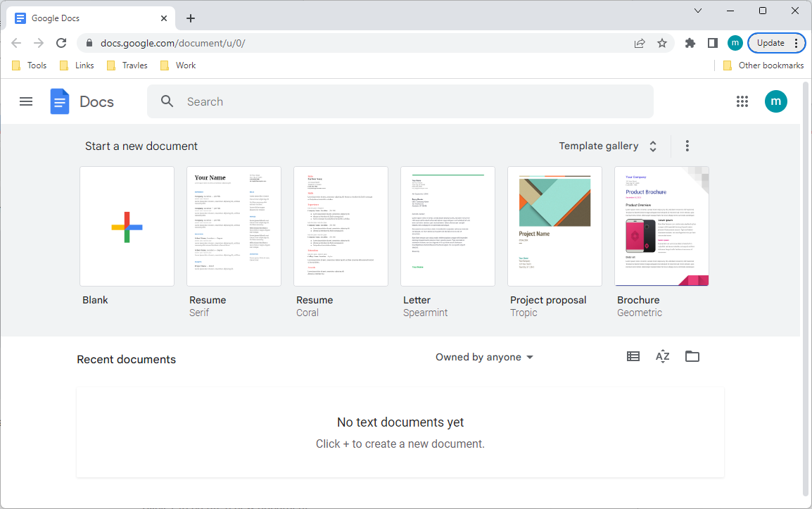Select the Google Docs browser tab
Viewport: 812px width, 509px height.
pos(84,18)
